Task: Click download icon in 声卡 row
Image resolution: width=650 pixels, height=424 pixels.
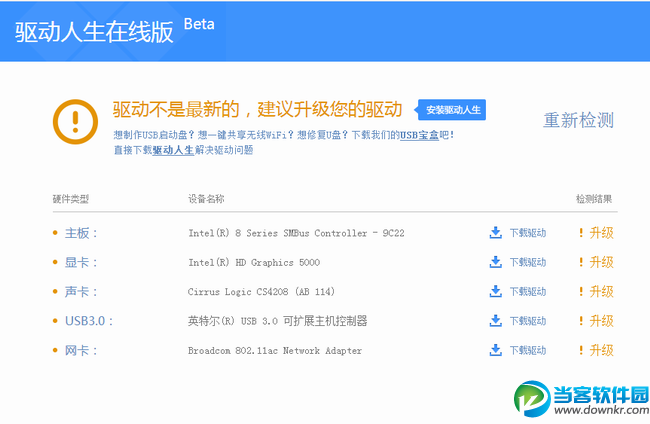Action: [495, 291]
